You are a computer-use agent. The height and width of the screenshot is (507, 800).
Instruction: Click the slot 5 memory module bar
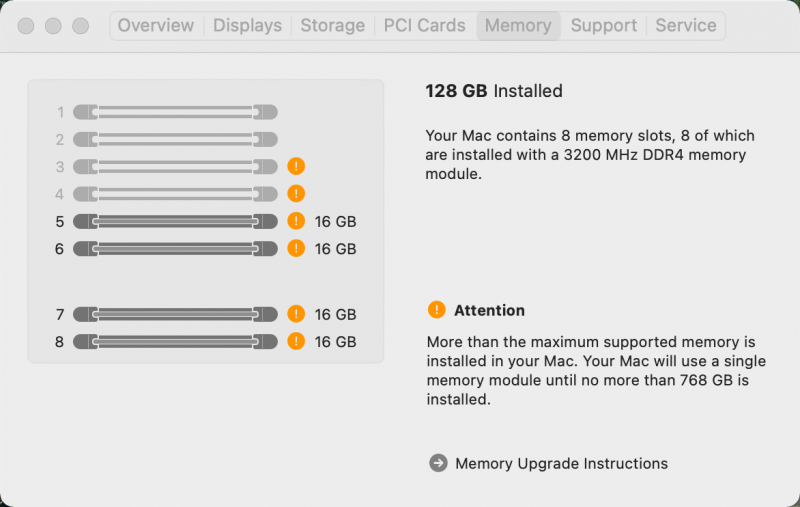pos(175,221)
